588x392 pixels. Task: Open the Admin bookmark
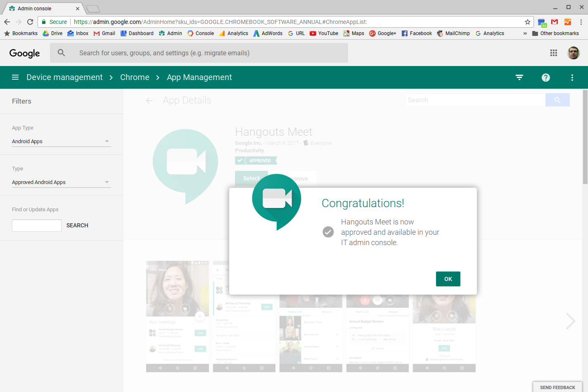click(x=170, y=33)
